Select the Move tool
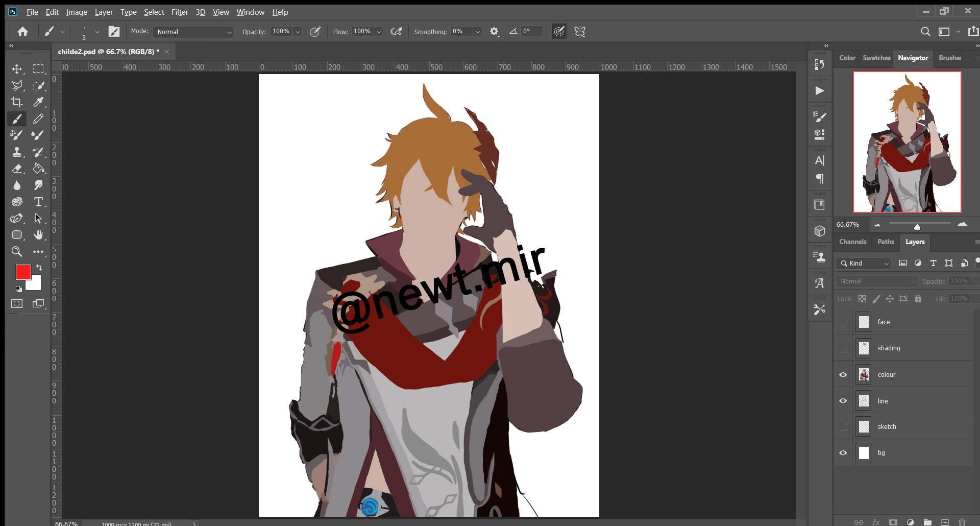The height and width of the screenshot is (526, 980). pyautogui.click(x=17, y=69)
